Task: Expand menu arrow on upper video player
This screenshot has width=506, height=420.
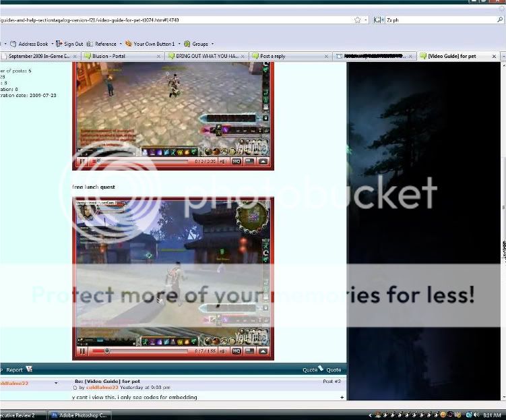Action: [263, 161]
